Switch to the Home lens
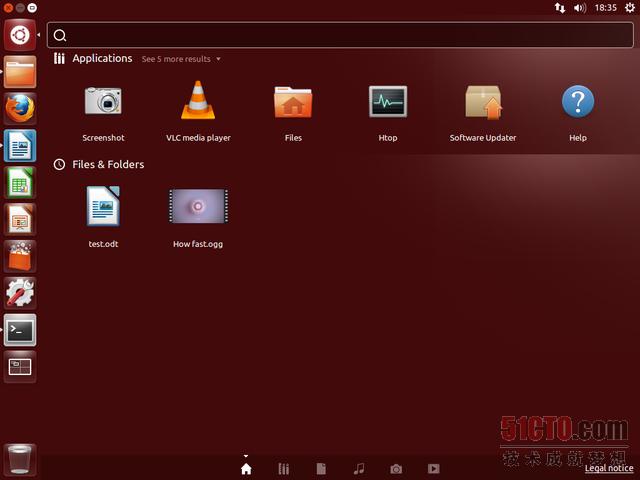The image size is (640, 480). point(246,469)
